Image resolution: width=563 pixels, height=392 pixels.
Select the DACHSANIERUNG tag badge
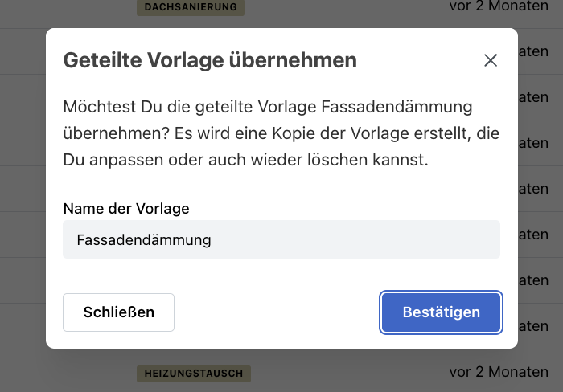[x=191, y=7]
